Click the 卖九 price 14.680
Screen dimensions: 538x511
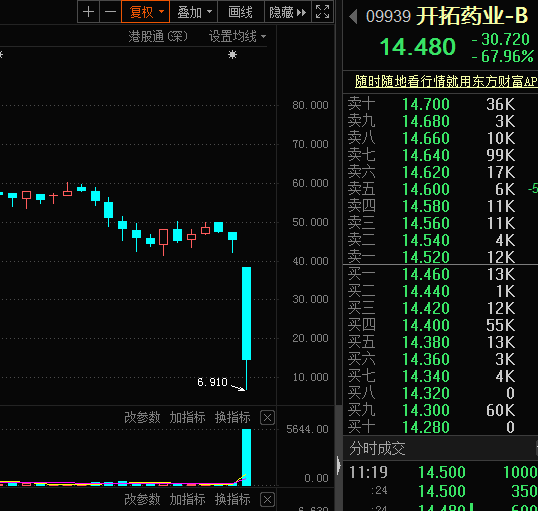point(426,121)
